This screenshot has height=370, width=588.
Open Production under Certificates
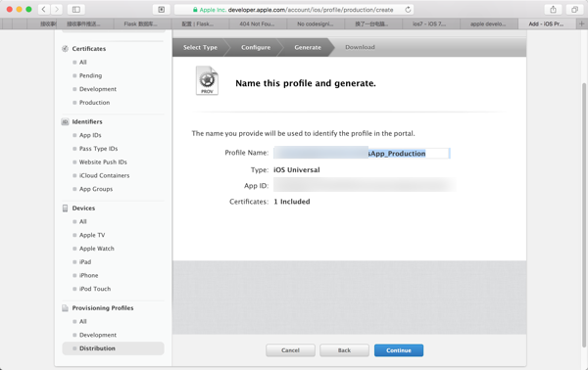[94, 102]
